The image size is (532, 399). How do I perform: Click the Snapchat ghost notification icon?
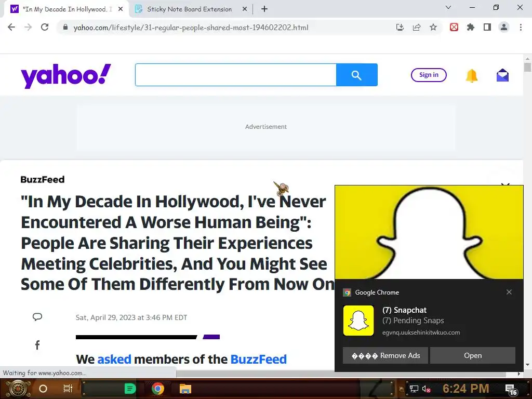pos(358,321)
